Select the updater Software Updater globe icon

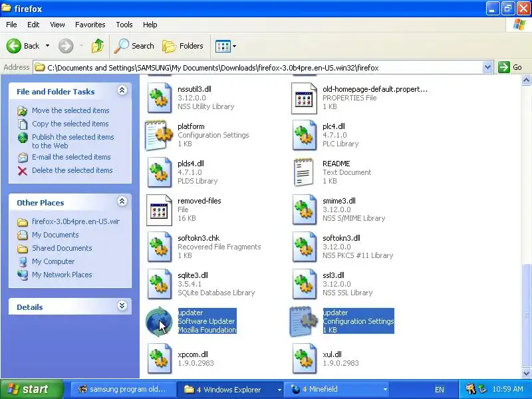click(x=159, y=321)
